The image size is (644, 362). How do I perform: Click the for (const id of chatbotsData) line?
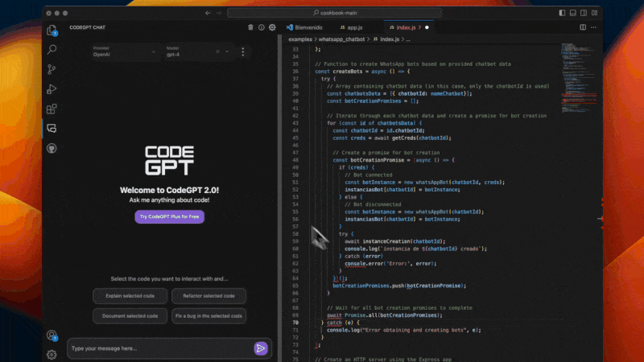(x=374, y=123)
